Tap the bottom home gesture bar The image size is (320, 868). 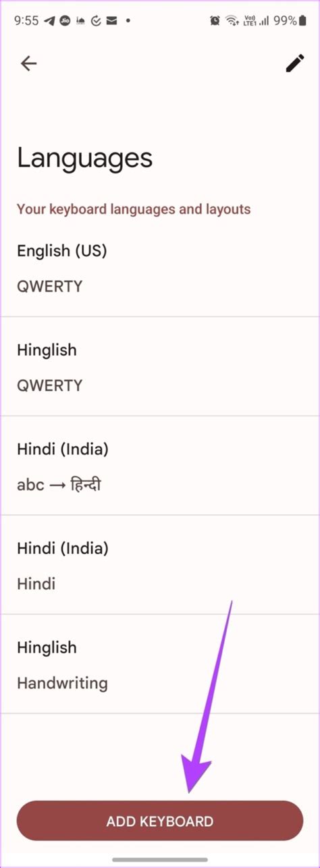coord(160,859)
